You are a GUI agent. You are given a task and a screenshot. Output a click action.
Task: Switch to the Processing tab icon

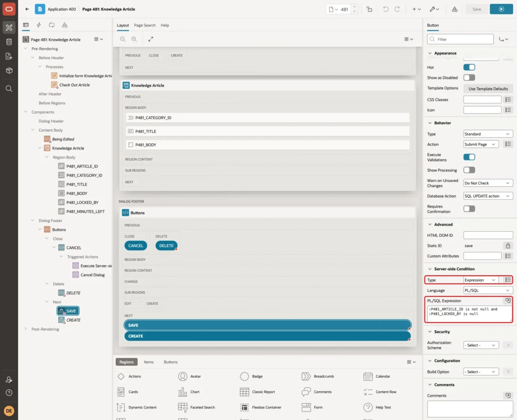(x=52, y=25)
